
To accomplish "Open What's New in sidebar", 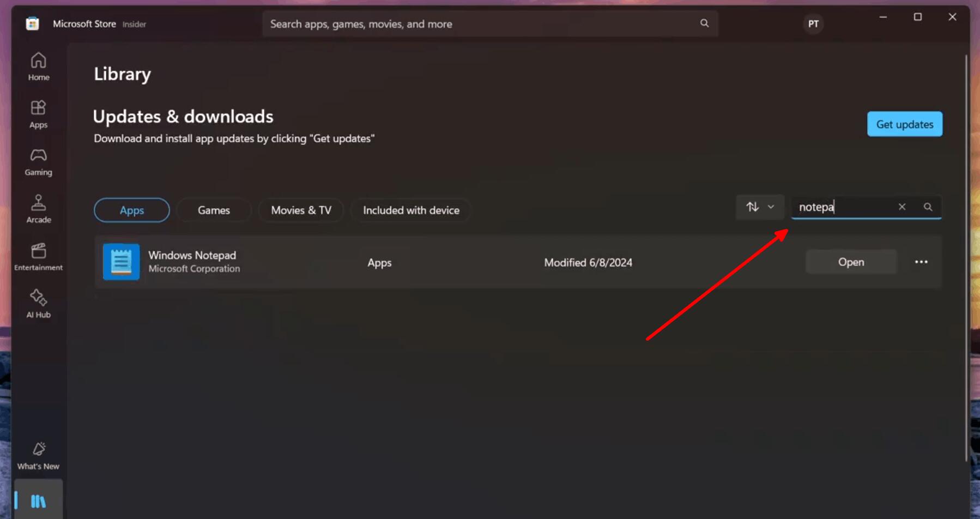I will 38,456.
